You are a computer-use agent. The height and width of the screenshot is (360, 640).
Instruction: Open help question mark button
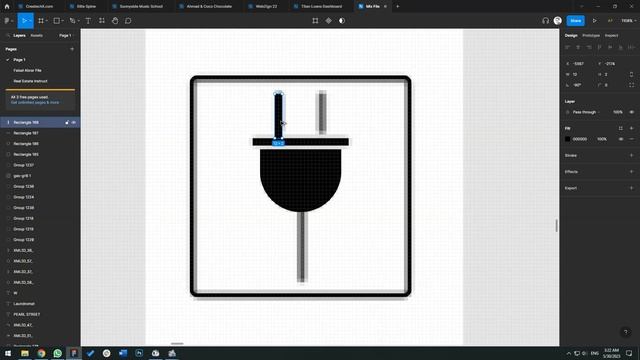click(625, 332)
